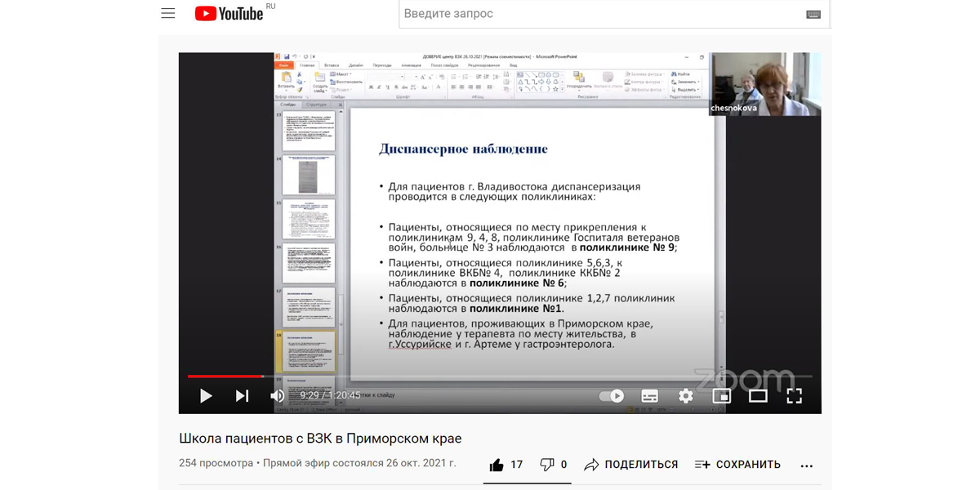Open the three-dot more actions menu

(x=807, y=465)
